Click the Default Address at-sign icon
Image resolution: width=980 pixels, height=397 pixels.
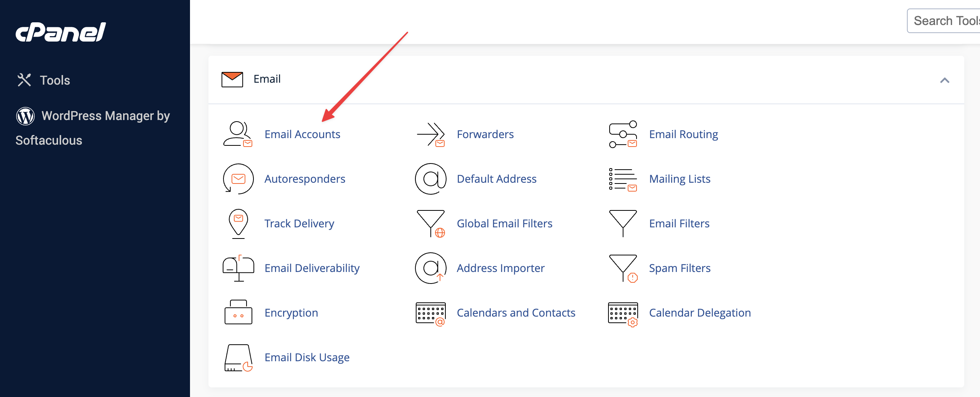click(431, 179)
